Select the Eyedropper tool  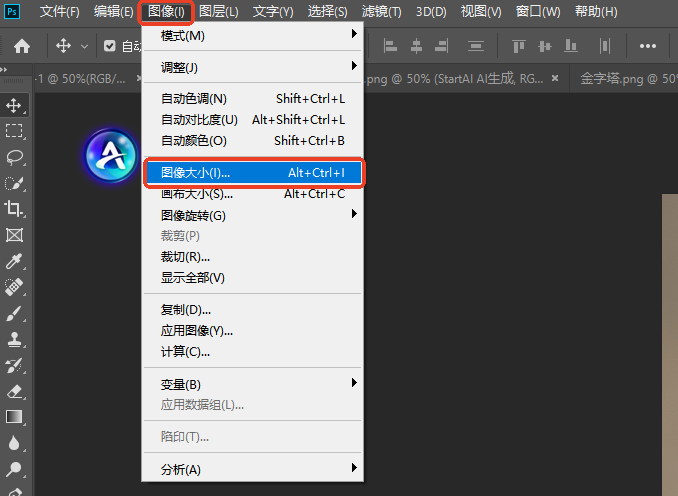14,261
